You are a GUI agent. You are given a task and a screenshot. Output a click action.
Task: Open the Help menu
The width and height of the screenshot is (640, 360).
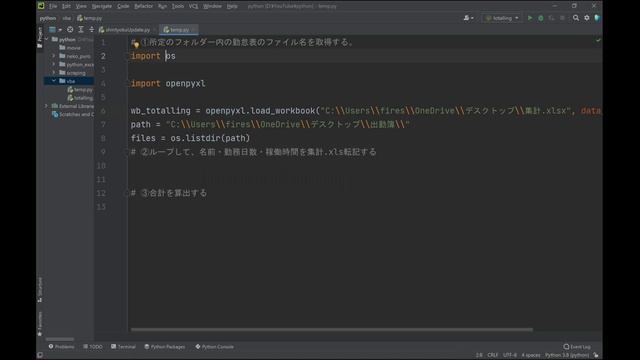coord(232,6)
